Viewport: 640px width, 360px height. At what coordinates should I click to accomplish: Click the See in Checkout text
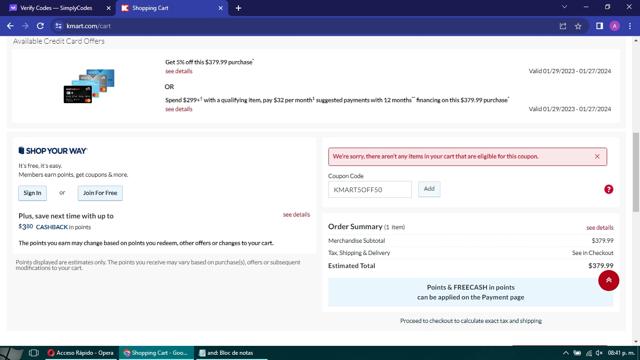(x=592, y=253)
